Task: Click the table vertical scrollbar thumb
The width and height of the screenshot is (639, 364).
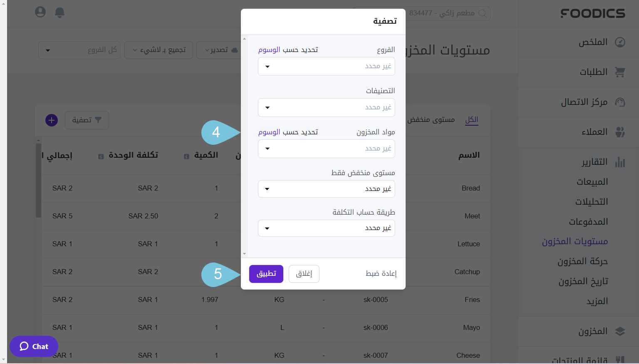Action: [x=38, y=181]
